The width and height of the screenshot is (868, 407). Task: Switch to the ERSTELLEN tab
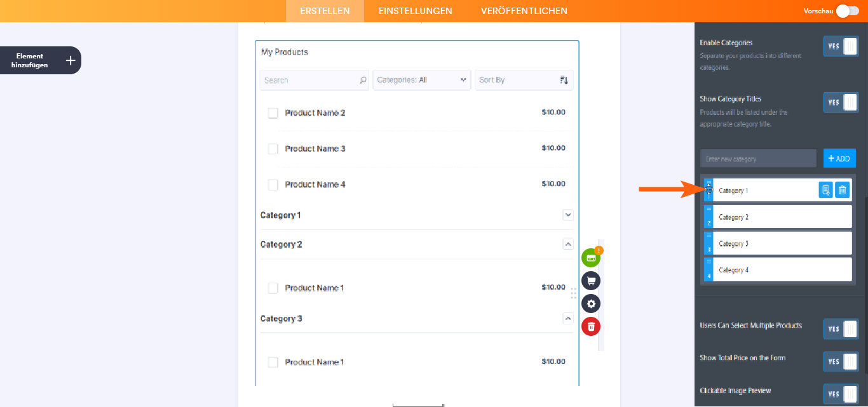(x=325, y=11)
